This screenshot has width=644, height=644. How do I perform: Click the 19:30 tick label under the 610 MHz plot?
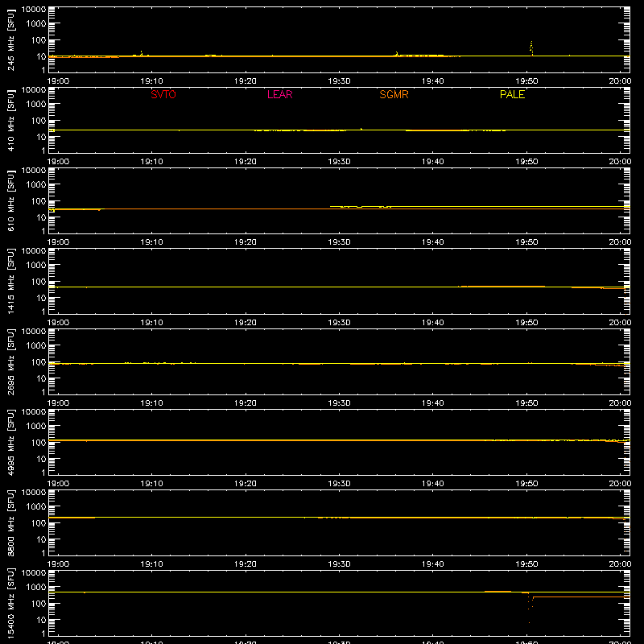339,242
